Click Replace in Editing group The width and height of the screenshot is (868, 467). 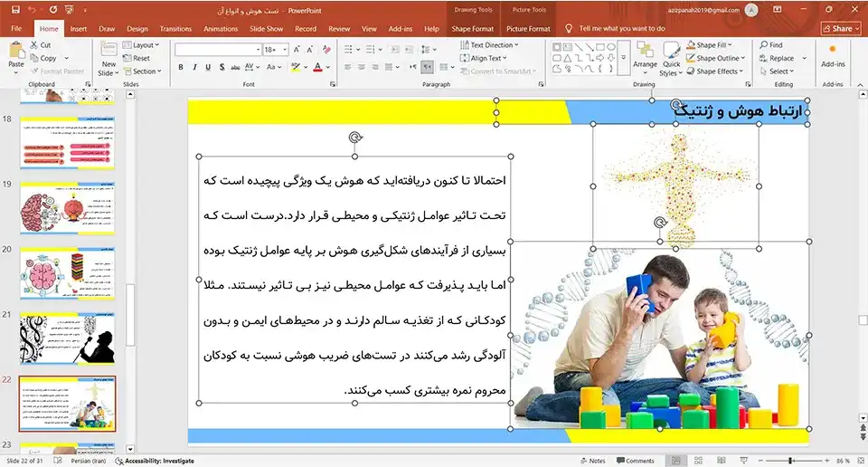[777, 58]
